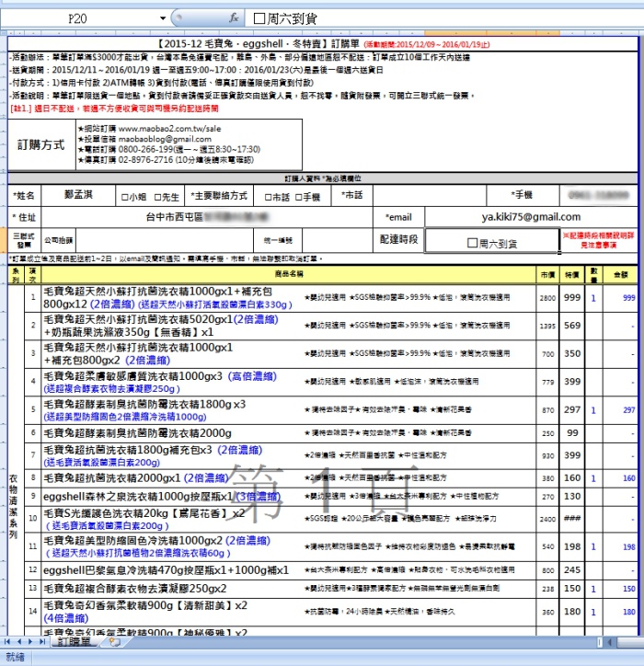Screen dimensions: 644x666
Task: Jump to first sheet with navigation arrow
Action: click(7, 641)
